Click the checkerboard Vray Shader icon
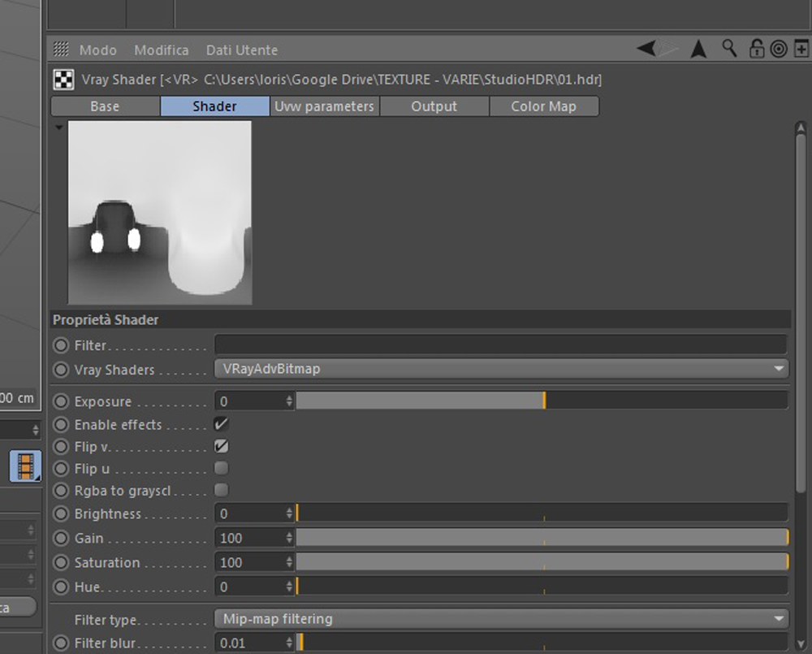The height and width of the screenshot is (654, 812). point(63,80)
